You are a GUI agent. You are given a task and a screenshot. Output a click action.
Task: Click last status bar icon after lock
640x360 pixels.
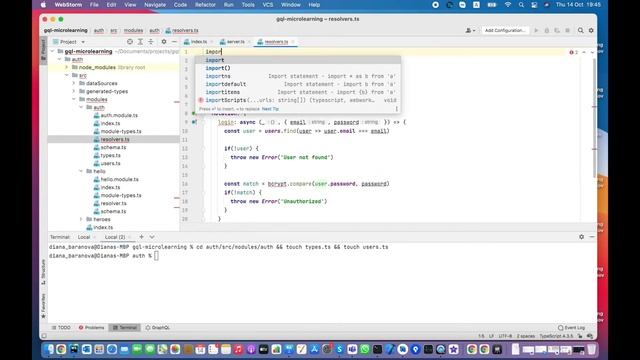tap(590, 336)
